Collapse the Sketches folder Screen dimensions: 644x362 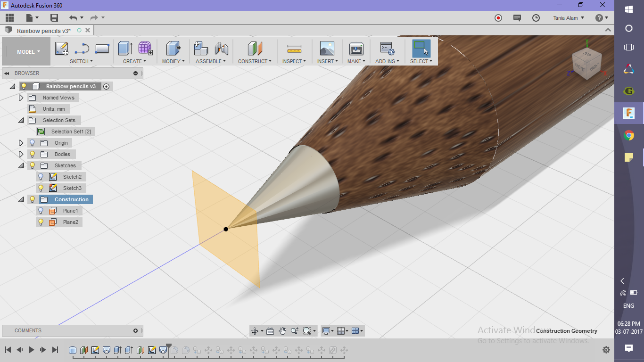click(x=21, y=165)
